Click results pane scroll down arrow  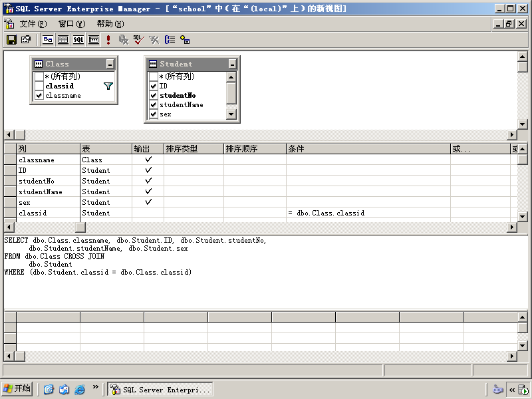[523, 345]
